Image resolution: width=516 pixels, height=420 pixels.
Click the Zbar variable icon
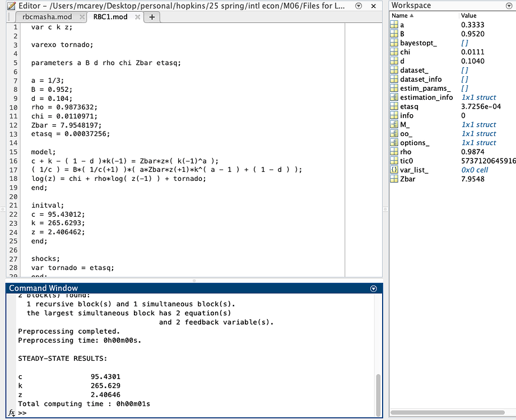click(x=394, y=179)
